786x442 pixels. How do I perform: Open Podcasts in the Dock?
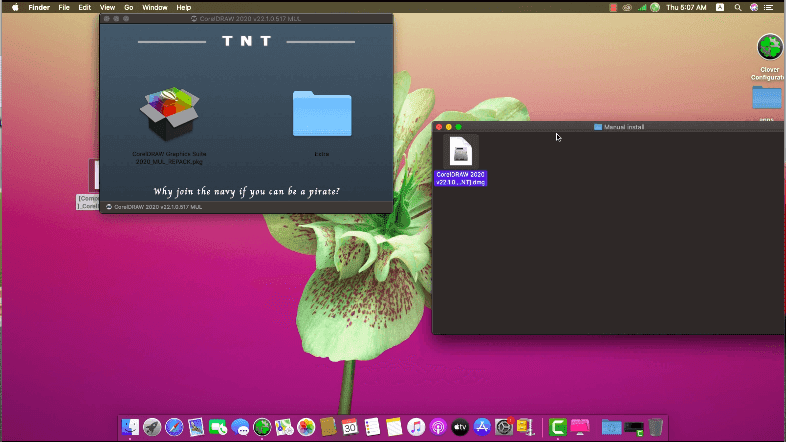438,427
